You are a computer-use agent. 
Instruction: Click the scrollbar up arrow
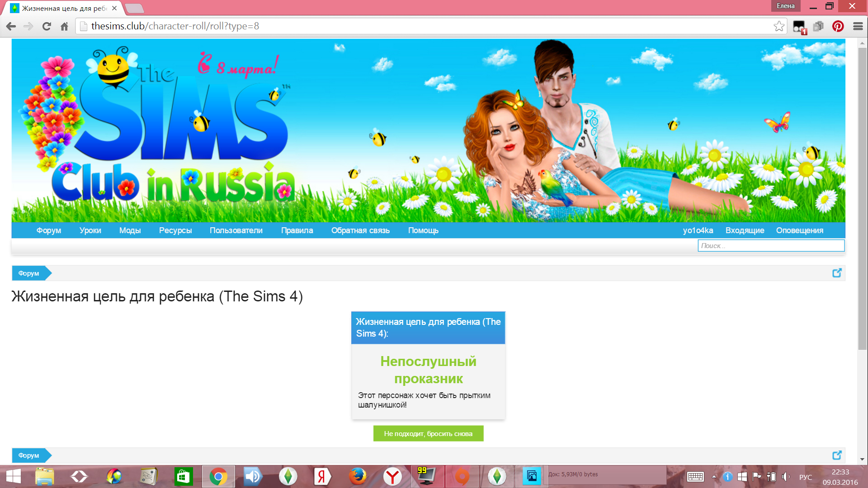[863, 43]
